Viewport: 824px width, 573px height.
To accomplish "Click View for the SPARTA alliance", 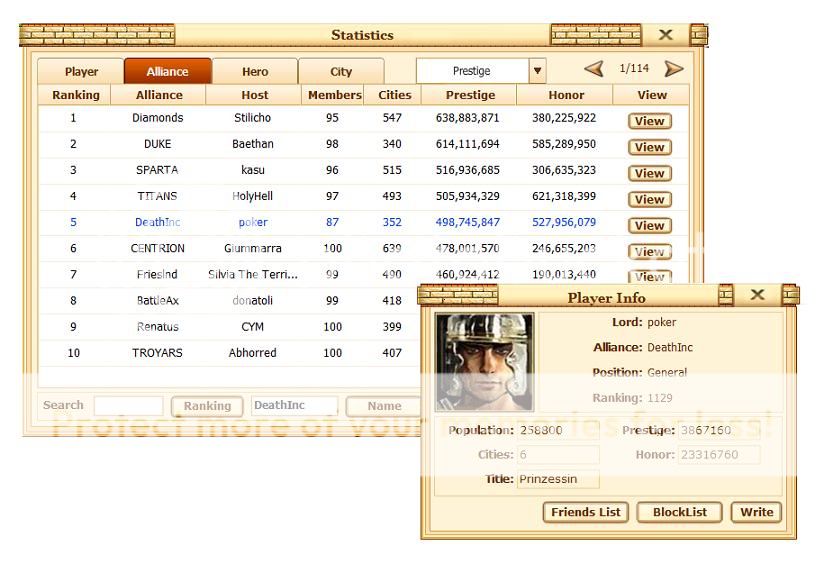I will point(649,173).
